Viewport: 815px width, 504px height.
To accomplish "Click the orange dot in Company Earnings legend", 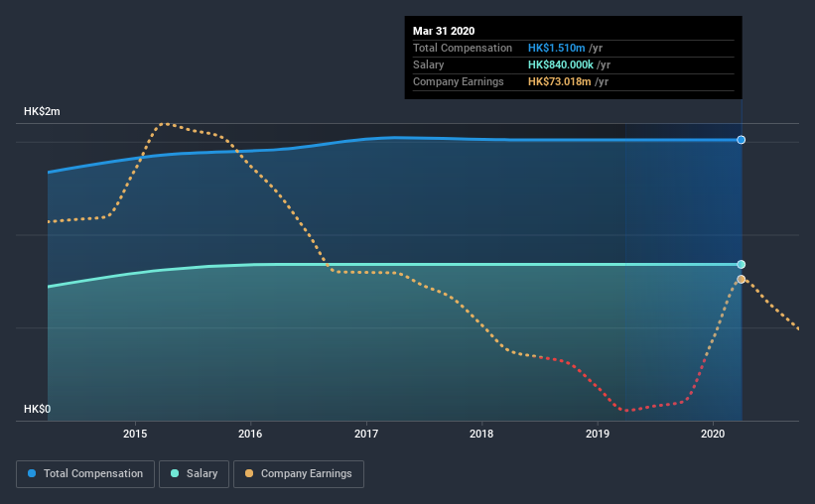I will click(x=249, y=473).
